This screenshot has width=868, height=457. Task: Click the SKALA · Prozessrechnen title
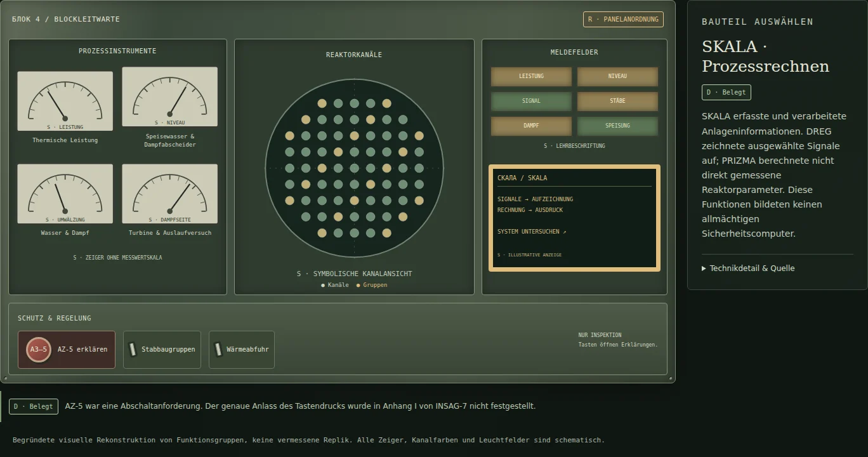(x=765, y=56)
